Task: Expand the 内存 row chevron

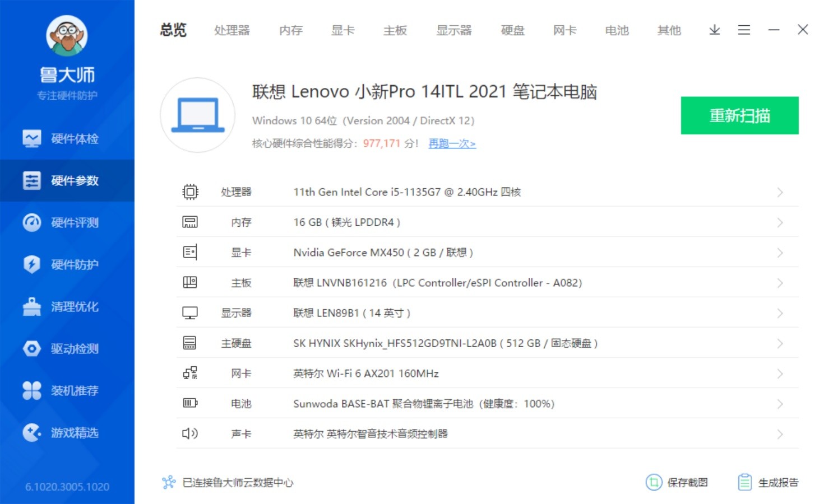Action: click(x=780, y=223)
